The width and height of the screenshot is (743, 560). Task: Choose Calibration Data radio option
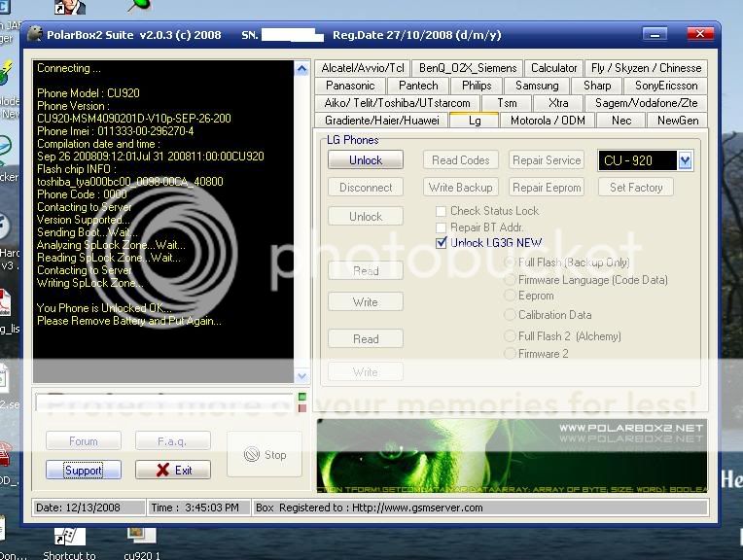point(510,315)
